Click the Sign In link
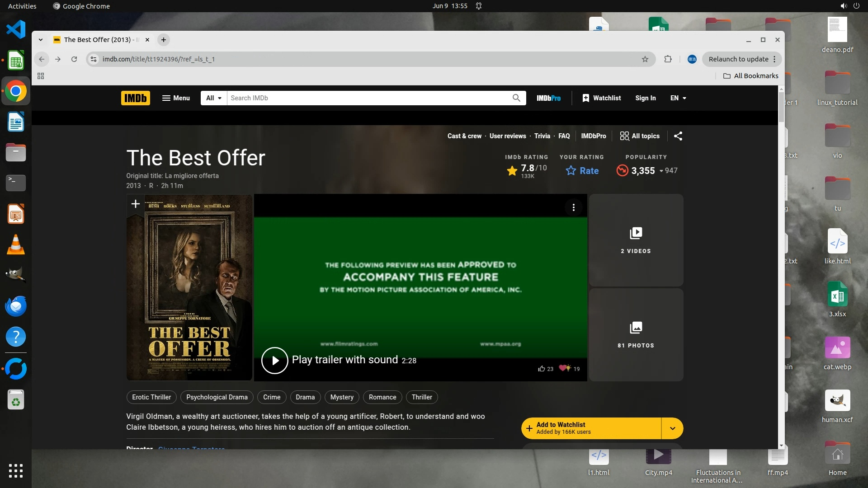868x488 pixels. coord(645,98)
